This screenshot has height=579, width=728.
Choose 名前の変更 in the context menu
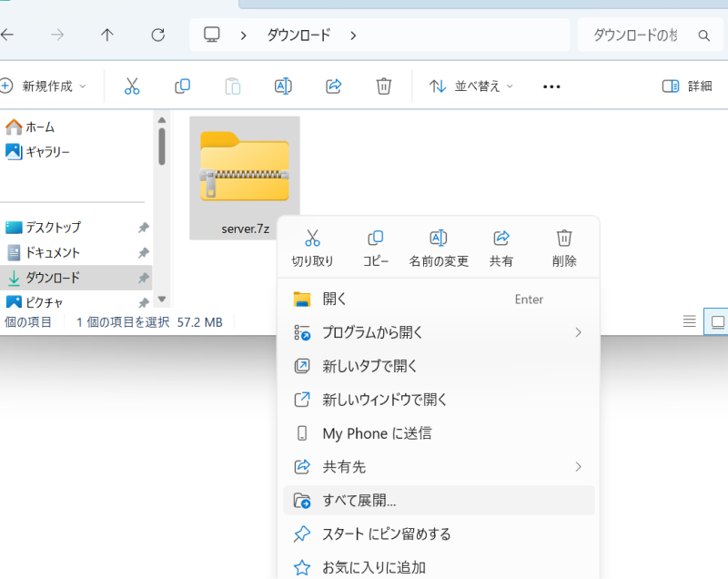pos(439,248)
